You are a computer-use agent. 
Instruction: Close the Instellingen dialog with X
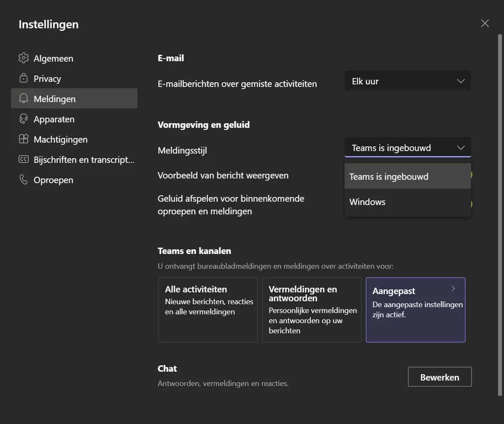point(485,23)
